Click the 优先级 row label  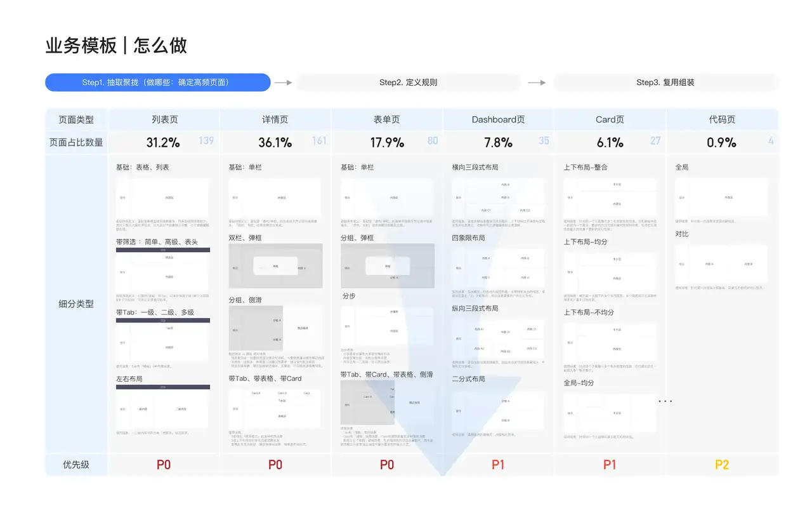tap(76, 464)
